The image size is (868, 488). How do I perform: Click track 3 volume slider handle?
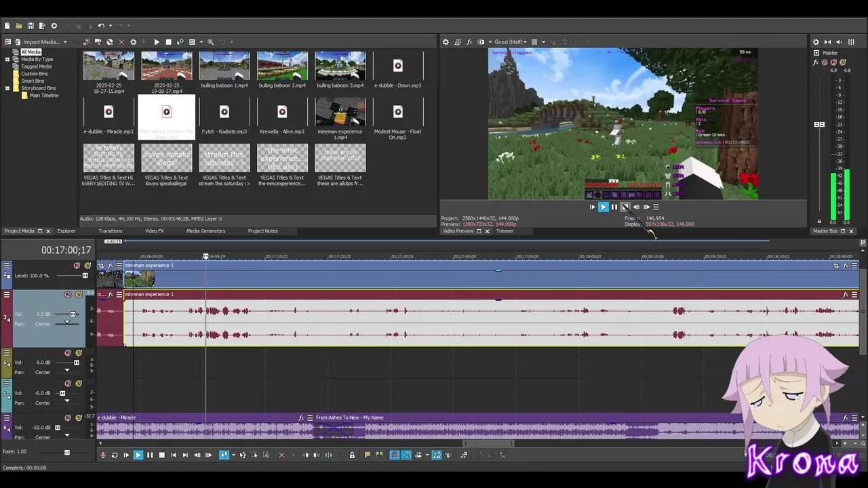click(x=73, y=314)
